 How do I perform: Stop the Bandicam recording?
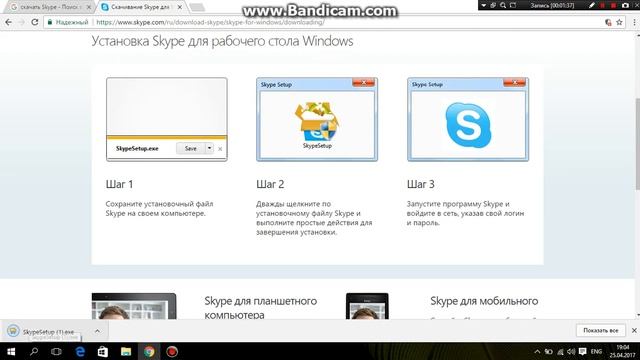coord(613,5)
